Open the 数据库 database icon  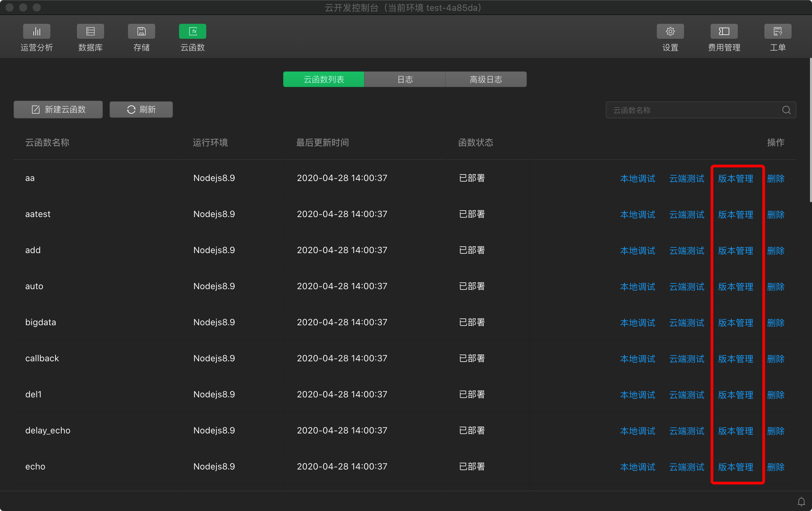pyautogui.click(x=91, y=31)
